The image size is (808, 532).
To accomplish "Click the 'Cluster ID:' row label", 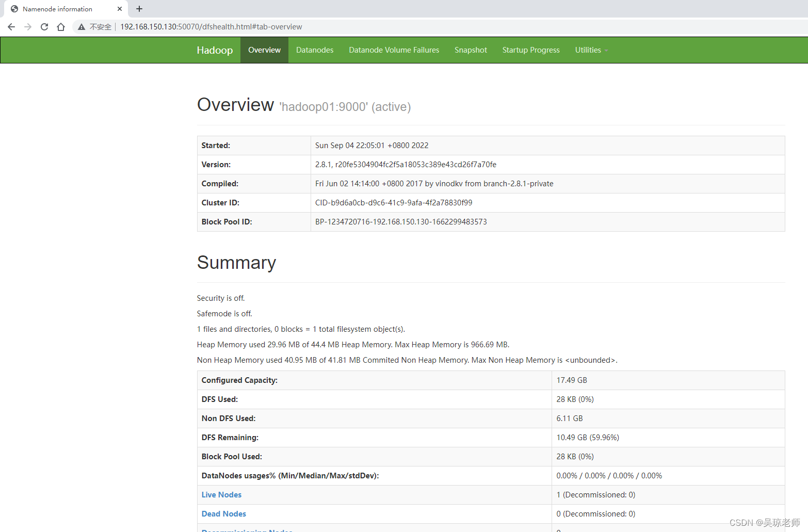I will [x=220, y=203].
